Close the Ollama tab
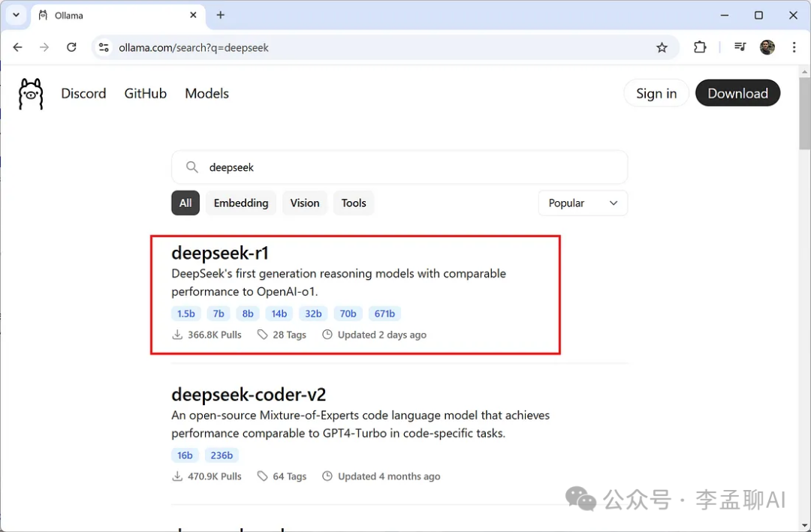The height and width of the screenshot is (532, 811). (x=193, y=15)
